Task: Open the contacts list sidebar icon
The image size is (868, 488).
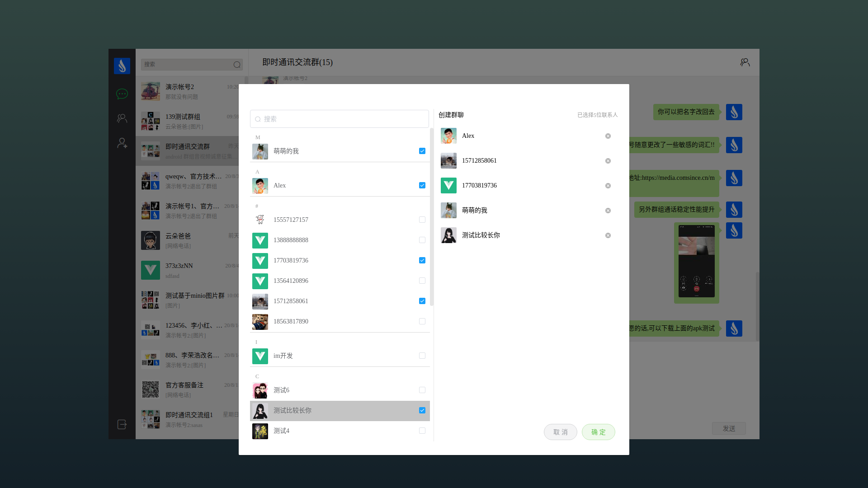Action: pyautogui.click(x=122, y=118)
